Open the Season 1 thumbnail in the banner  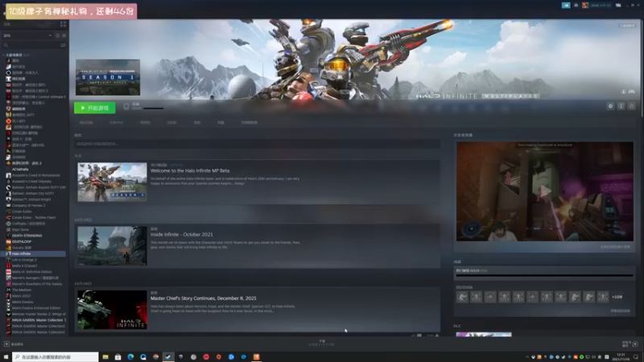[x=108, y=77]
